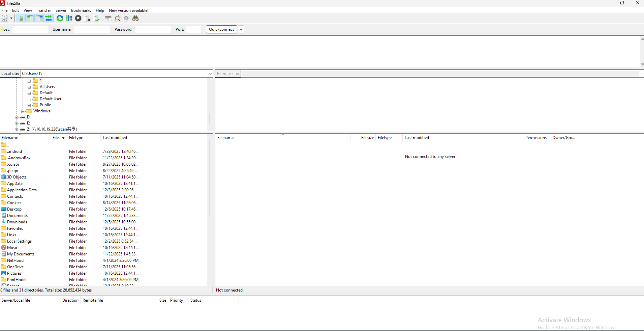Sort local files by Filename column
Screen dimensions: 644x331
(x=20, y=138)
